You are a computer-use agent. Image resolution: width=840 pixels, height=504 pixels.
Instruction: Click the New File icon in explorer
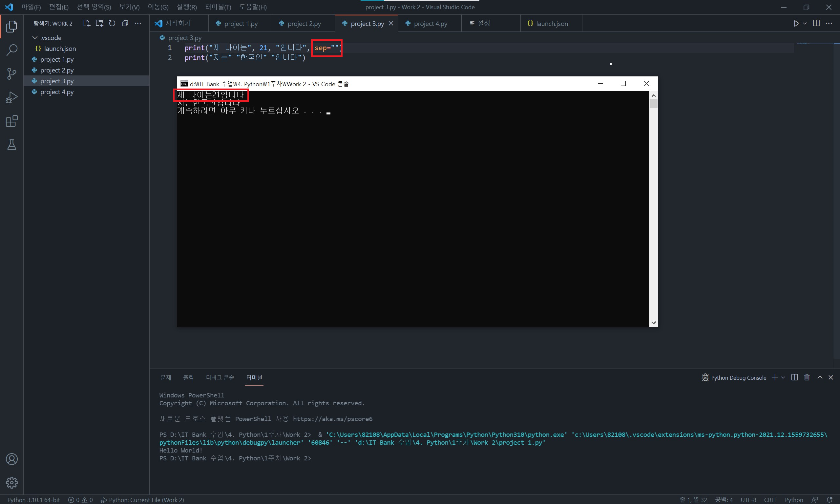[86, 23]
